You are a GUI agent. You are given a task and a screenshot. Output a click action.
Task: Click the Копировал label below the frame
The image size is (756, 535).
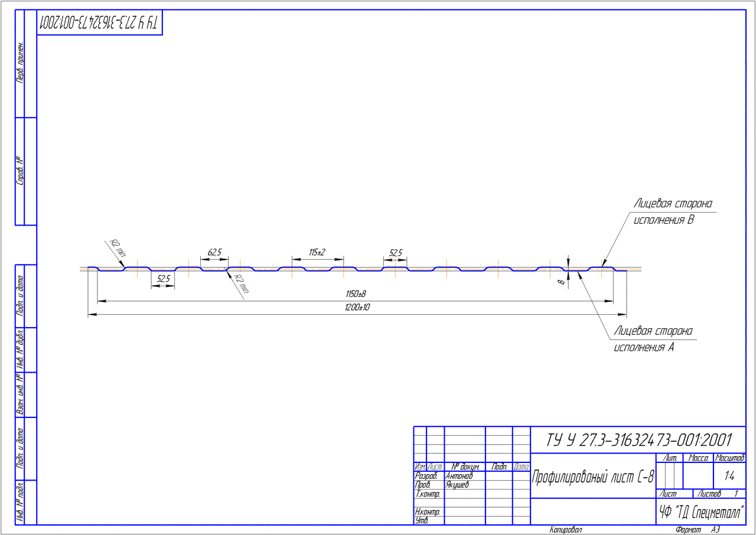click(x=565, y=530)
